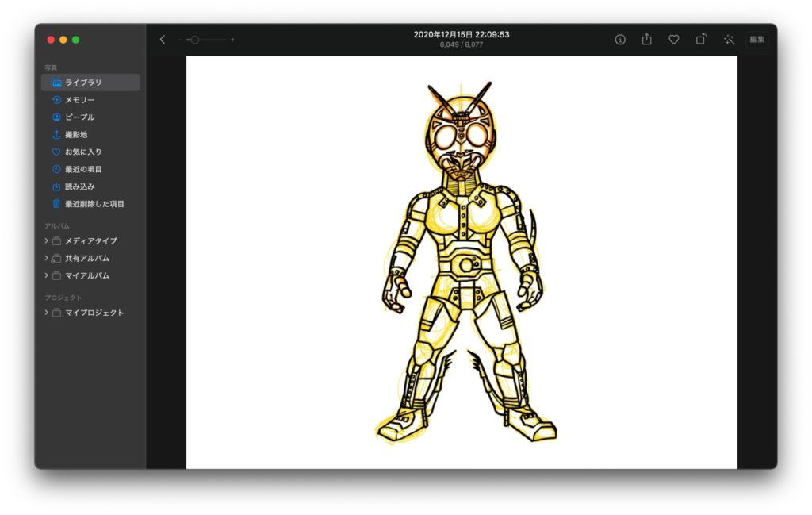Expand the メディアタイプ folder
Viewport: 812px width, 515px height.
click(x=46, y=240)
